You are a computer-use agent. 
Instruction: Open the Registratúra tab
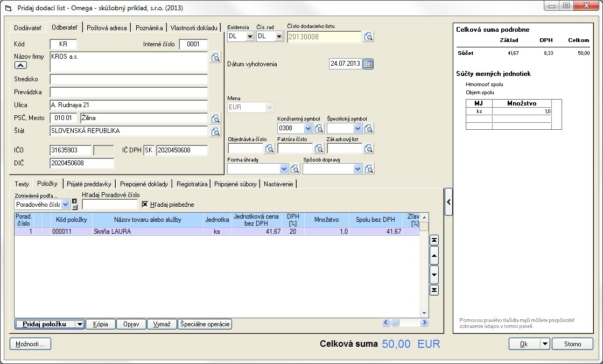coord(192,184)
